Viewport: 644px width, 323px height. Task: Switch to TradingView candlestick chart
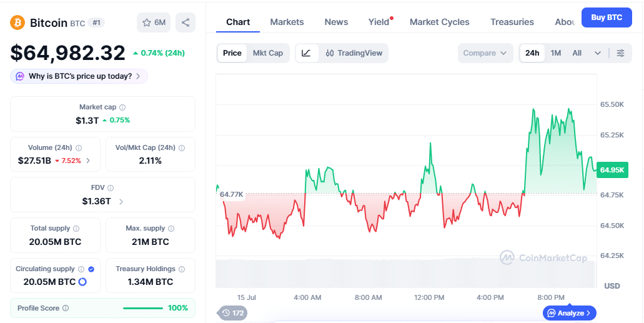[354, 53]
